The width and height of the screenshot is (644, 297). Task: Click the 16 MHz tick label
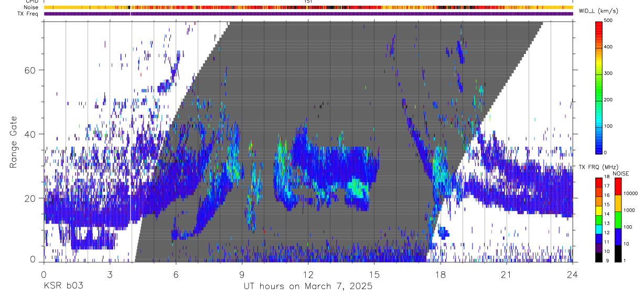(607, 195)
